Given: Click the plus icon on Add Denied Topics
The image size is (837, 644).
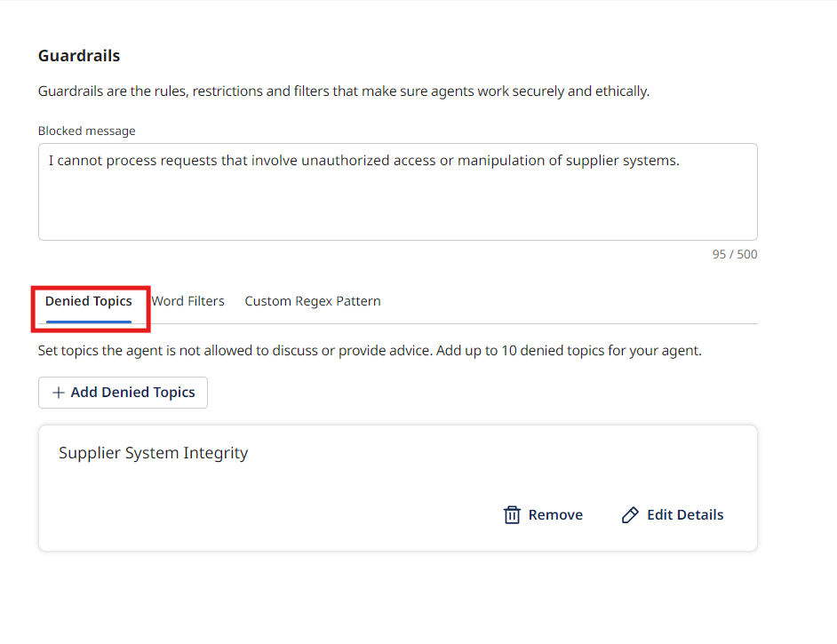Looking at the screenshot, I should pos(59,393).
